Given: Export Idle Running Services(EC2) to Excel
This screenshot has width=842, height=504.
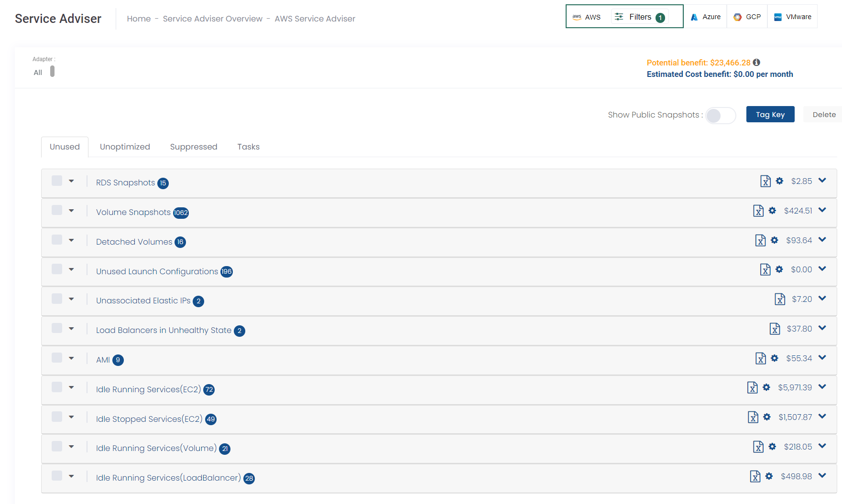Looking at the screenshot, I should tap(752, 387).
